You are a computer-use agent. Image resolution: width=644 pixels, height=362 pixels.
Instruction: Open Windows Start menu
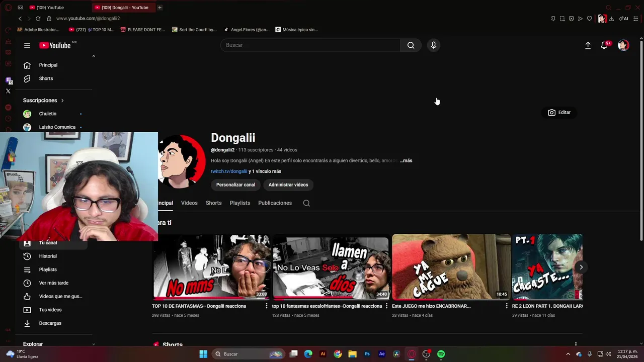coord(203,354)
